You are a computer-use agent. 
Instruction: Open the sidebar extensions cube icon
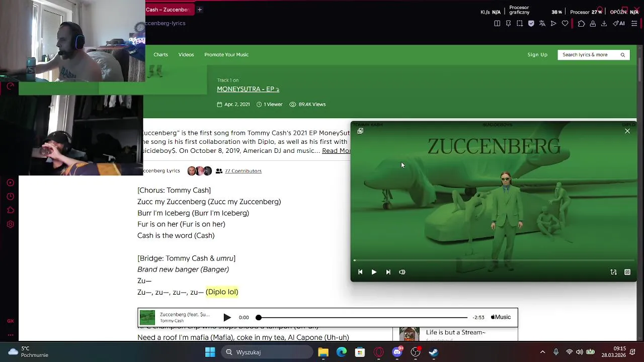10,210
